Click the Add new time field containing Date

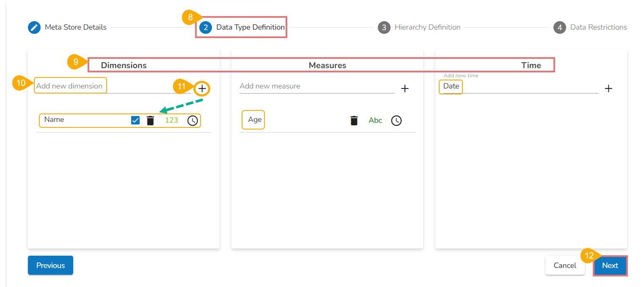pos(518,86)
